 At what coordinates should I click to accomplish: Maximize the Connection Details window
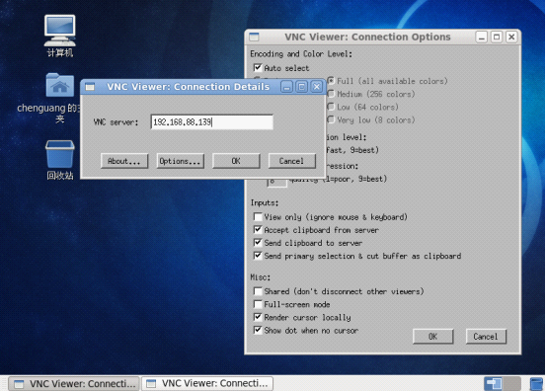pyautogui.click(x=301, y=87)
